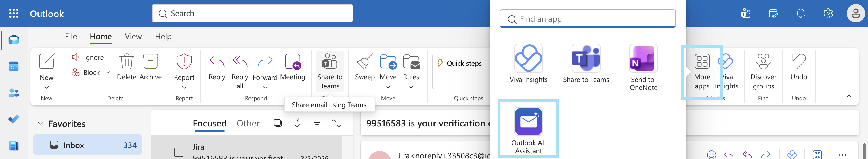
Task: Click Share to Teams in ribbon
Action: click(x=330, y=71)
